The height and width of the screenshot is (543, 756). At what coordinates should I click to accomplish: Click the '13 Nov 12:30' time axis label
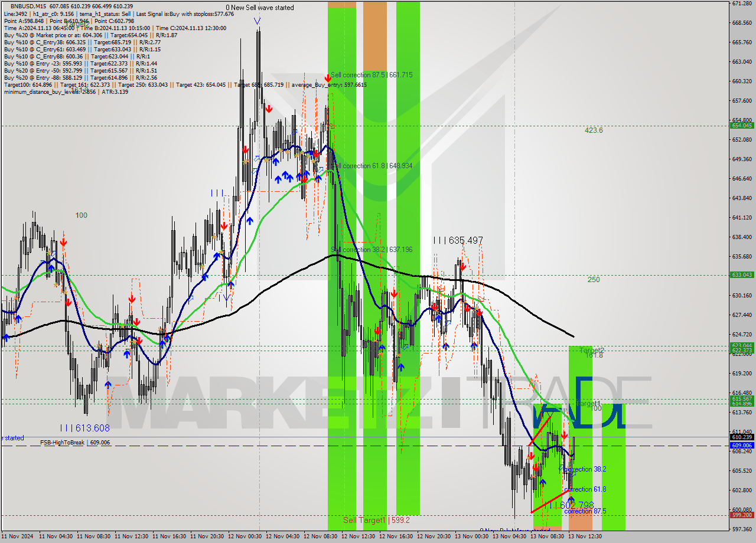(584, 537)
